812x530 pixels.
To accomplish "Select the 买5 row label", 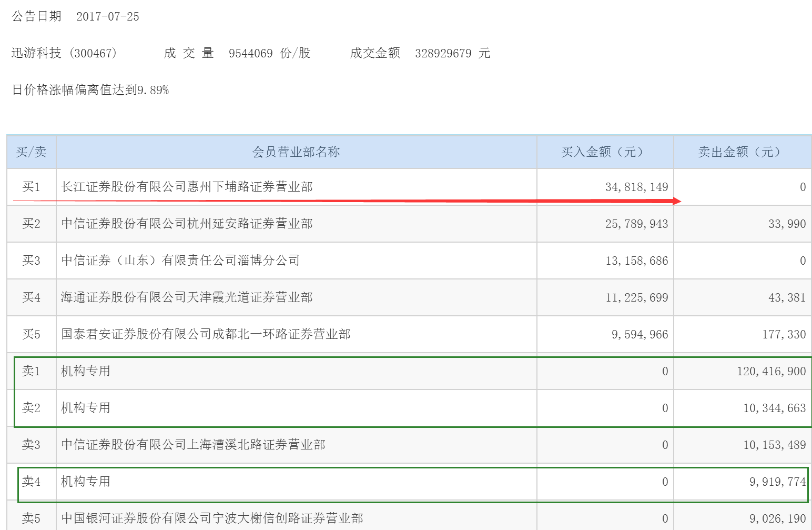I will [32, 334].
